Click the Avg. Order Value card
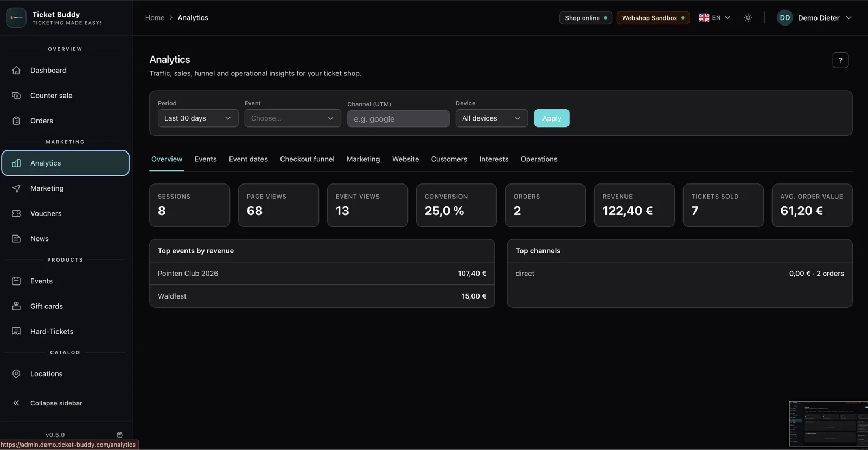868x450 pixels. tap(812, 205)
